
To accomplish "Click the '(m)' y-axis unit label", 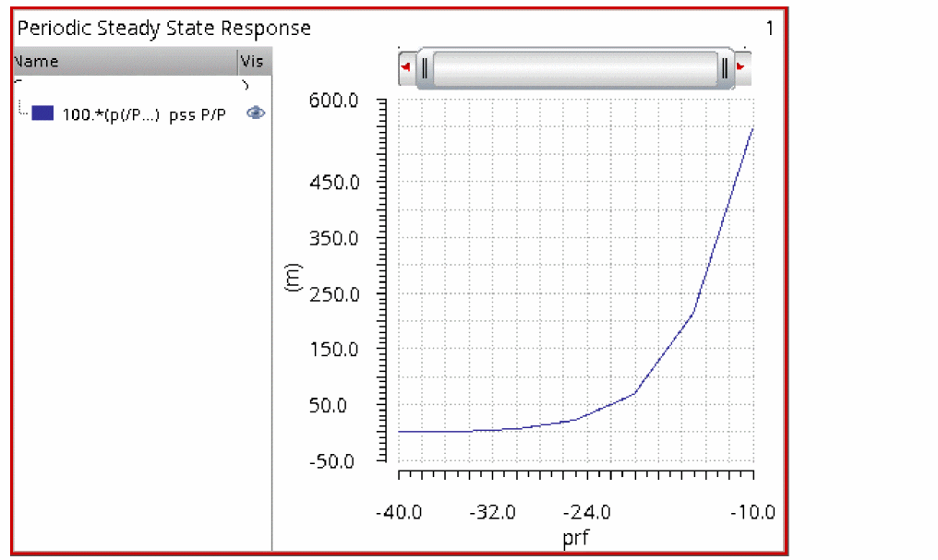I will [x=293, y=278].
